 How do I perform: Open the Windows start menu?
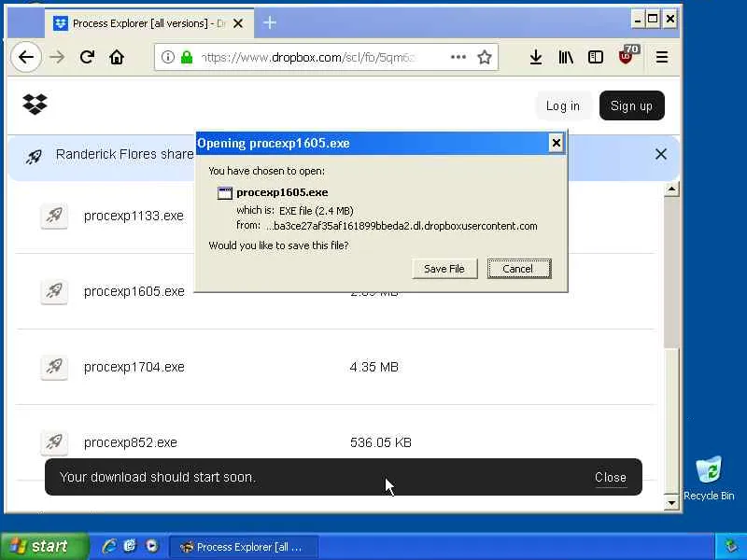tap(44, 546)
